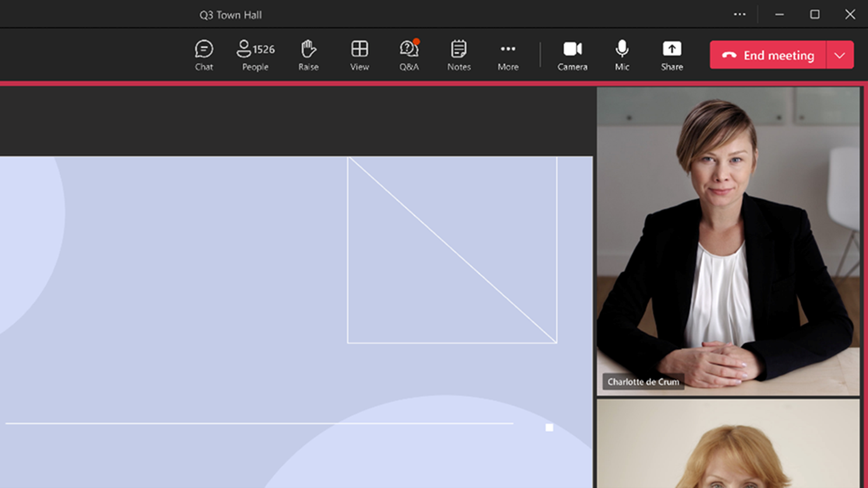Minimize the Q3 Town Hall window
The width and height of the screenshot is (868, 488).
(779, 15)
